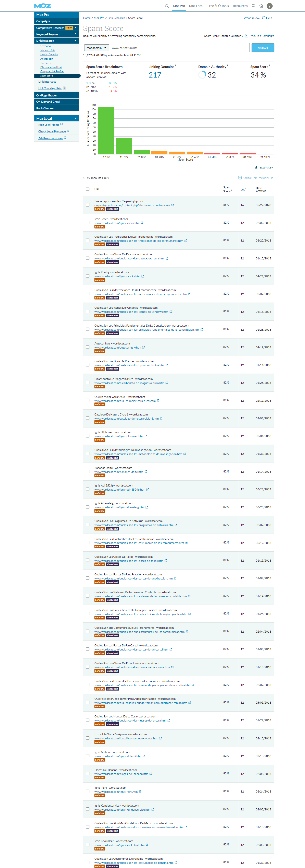Open Inbound Links sidebar item
The width and height of the screenshot is (305, 868).
[x=48, y=50]
